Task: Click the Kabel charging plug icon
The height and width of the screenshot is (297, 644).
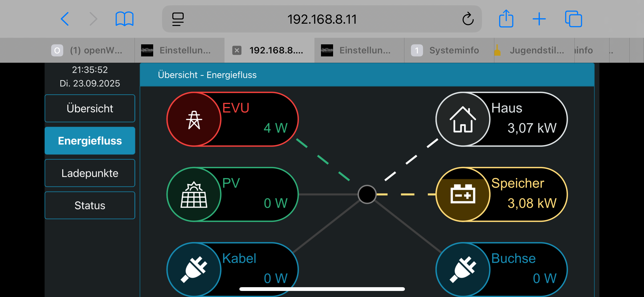Action: click(x=194, y=269)
